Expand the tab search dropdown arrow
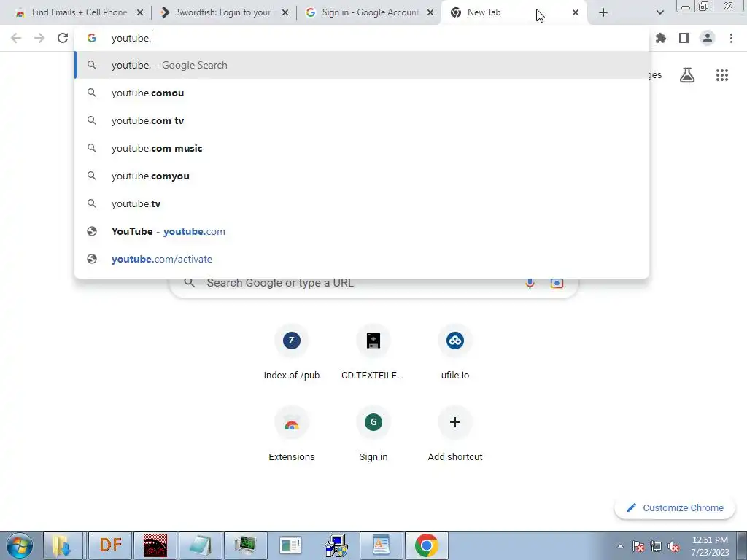 point(659,12)
